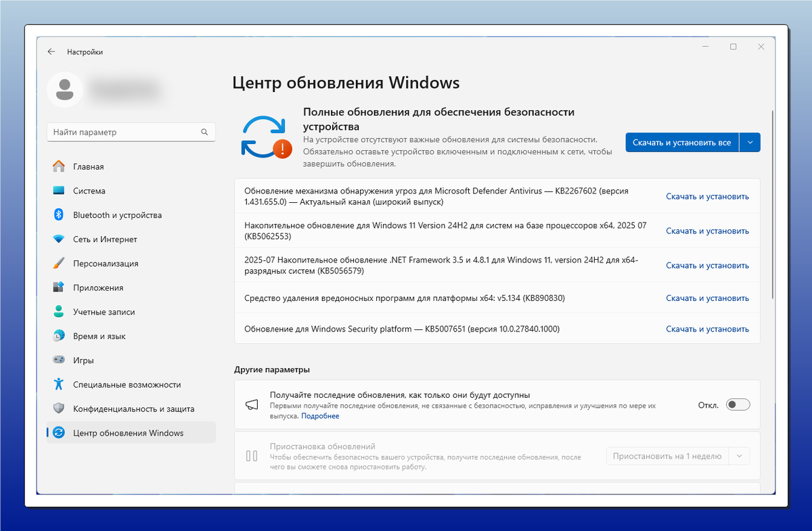Click the Система monitor icon
Image resolution: width=812 pixels, height=531 pixels.
pos(59,191)
